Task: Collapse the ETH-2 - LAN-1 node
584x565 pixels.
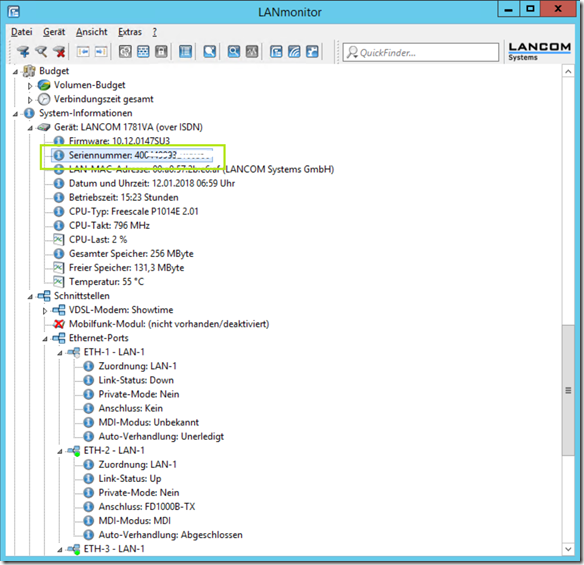Action: [x=60, y=451]
